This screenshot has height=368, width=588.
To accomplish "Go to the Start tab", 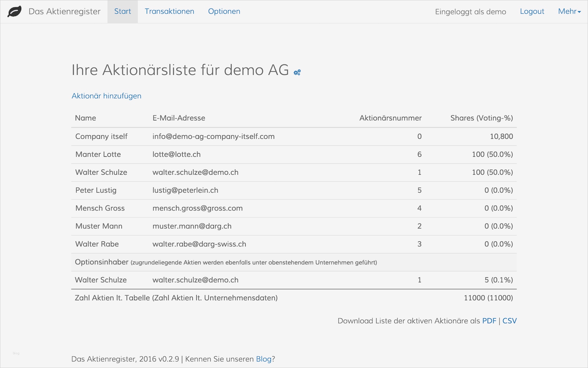I will click(x=122, y=11).
